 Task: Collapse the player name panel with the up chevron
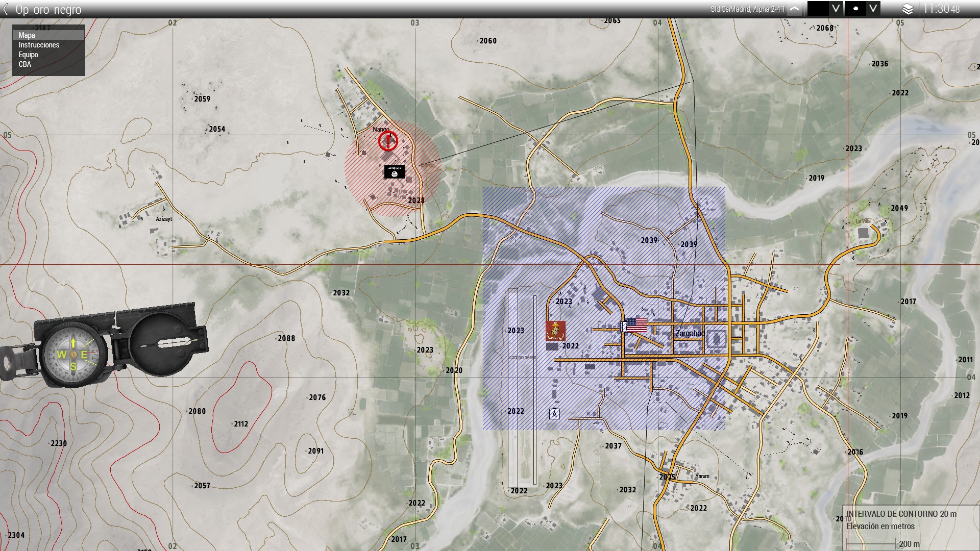point(795,9)
